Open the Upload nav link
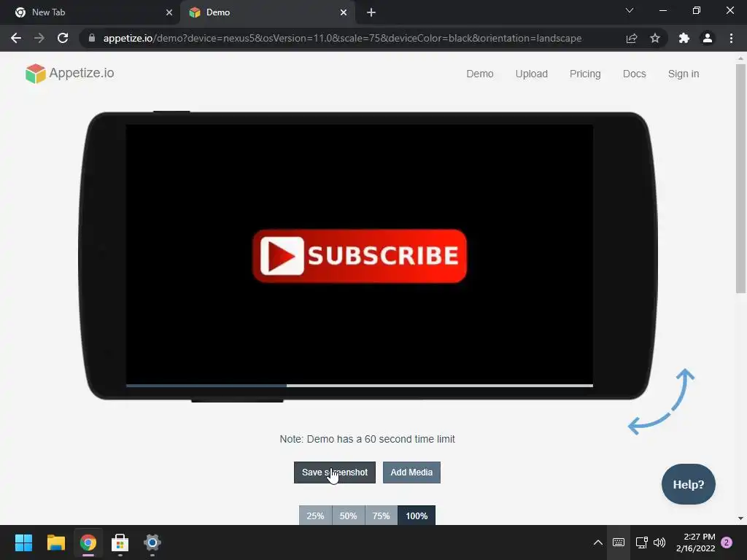Image resolution: width=747 pixels, height=560 pixels. coord(532,74)
